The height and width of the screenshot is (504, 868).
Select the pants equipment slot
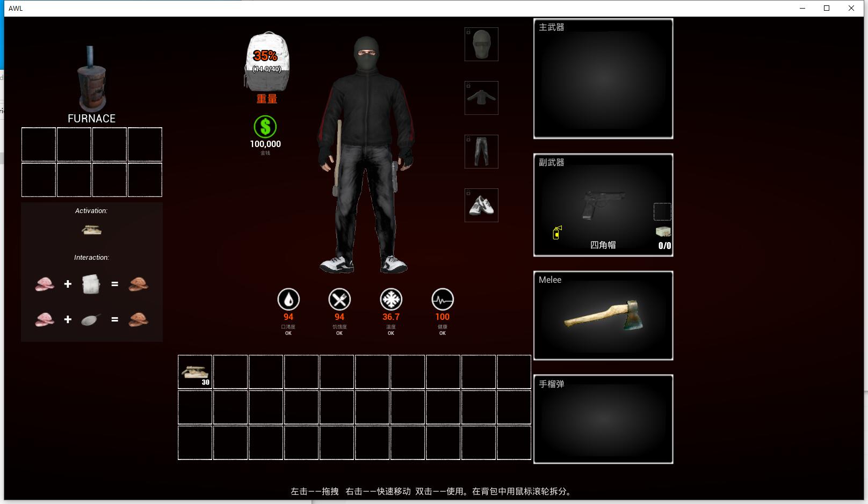pyautogui.click(x=481, y=152)
